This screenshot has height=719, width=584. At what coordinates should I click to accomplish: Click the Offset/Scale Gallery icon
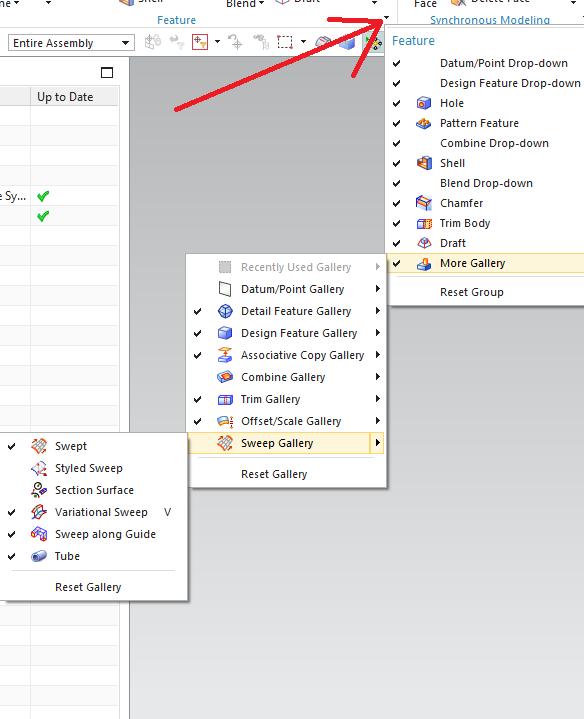click(x=225, y=421)
